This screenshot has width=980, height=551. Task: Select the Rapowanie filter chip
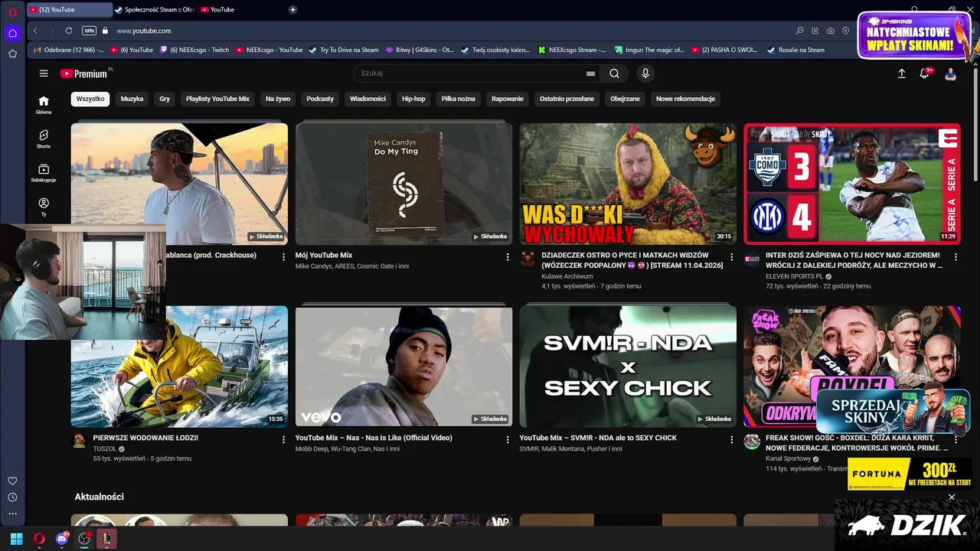pos(508,99)
